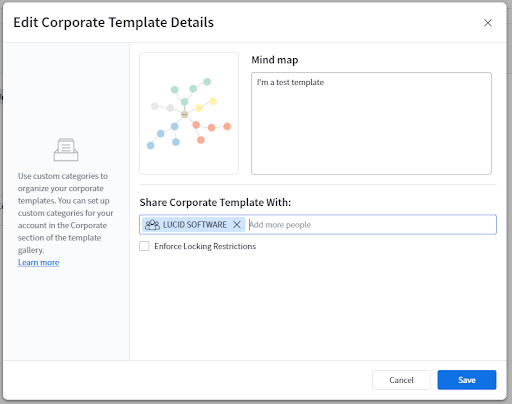Click the LUCID SOFTWARE chip label

click(x=195, y=225)
